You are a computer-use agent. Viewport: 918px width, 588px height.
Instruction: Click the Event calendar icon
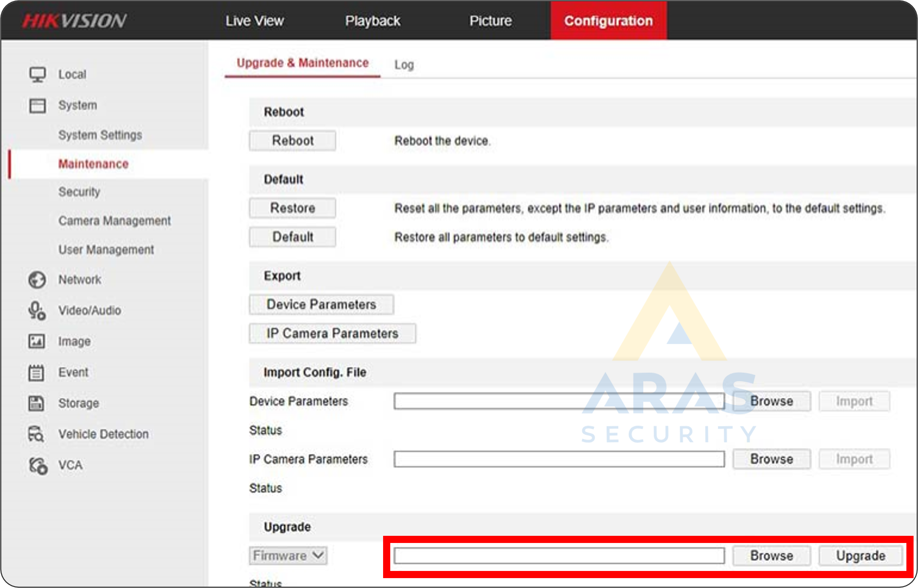click(36, 373)
